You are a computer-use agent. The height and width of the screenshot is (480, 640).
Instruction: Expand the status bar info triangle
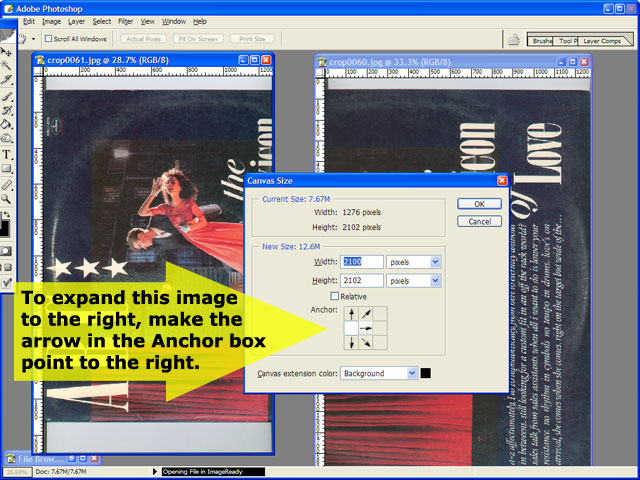[x=155, y=472]
